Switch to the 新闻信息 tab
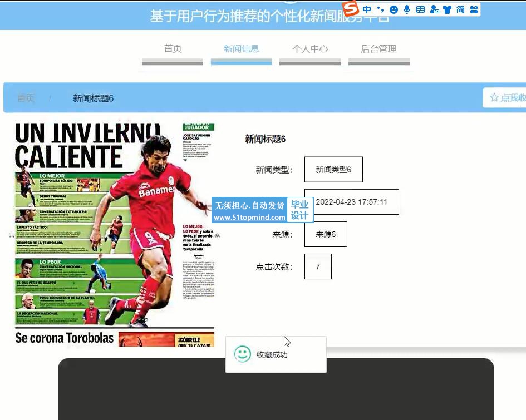 [x=241, y=50]
